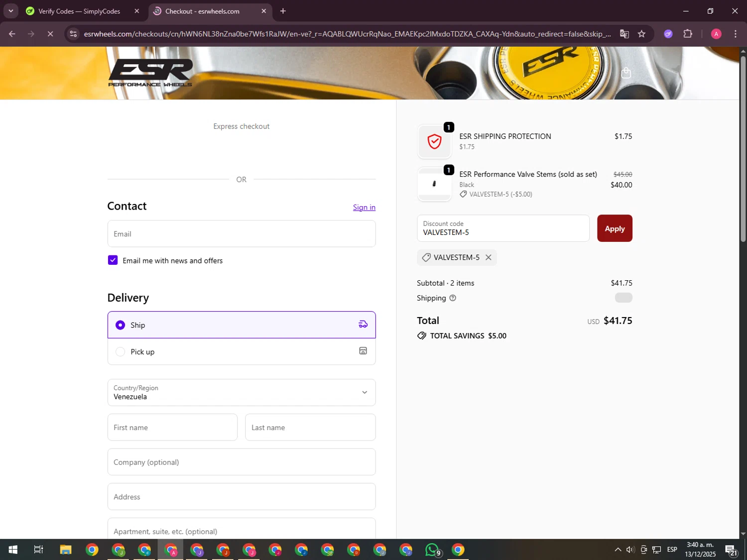Image resolution: width=747 pixels, height=560 pixels.
Task: Select the Ship delivery option
Action: click(242, 325)
